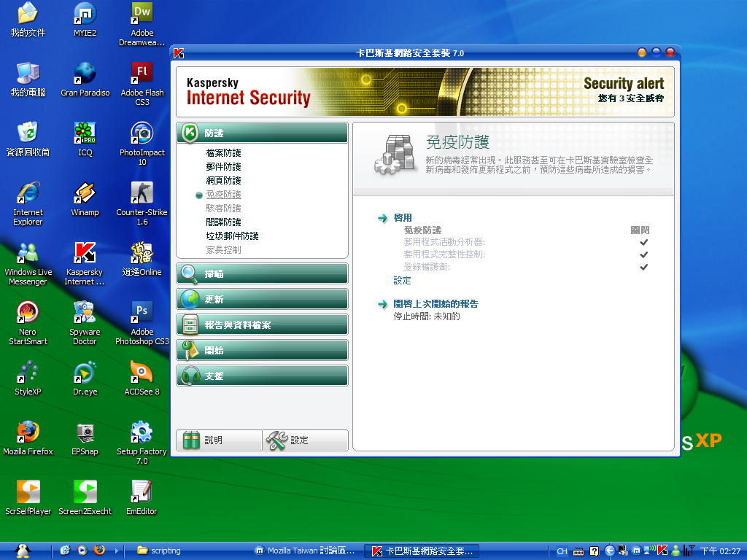
Task: Open the Mozilla Firefox desktop shortcut
Action: [x=28, y=437]
